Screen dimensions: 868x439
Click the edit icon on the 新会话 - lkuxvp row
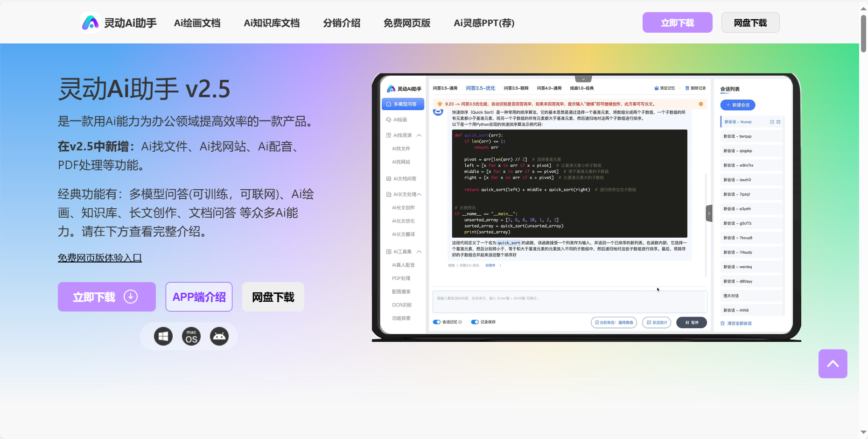pyautogui.click(x=772, y=122)
